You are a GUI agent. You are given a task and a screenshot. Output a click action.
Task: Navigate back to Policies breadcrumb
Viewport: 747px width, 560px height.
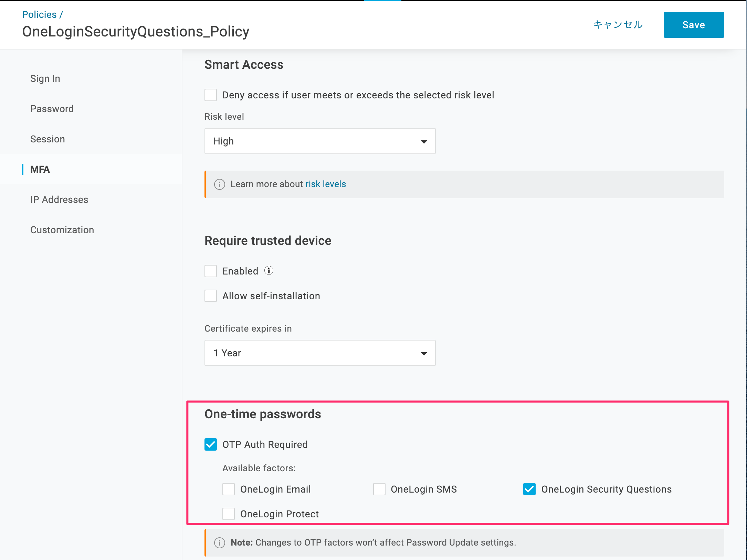[39, 14]
